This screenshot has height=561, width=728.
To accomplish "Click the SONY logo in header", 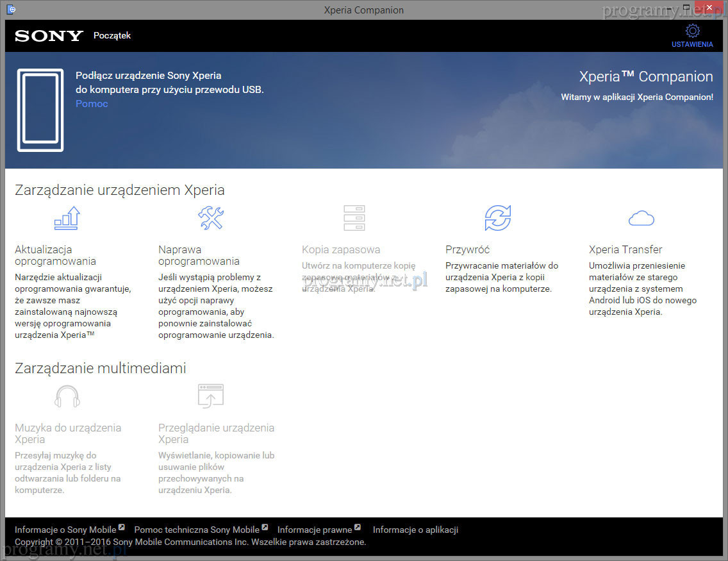I will click(49, 36).
